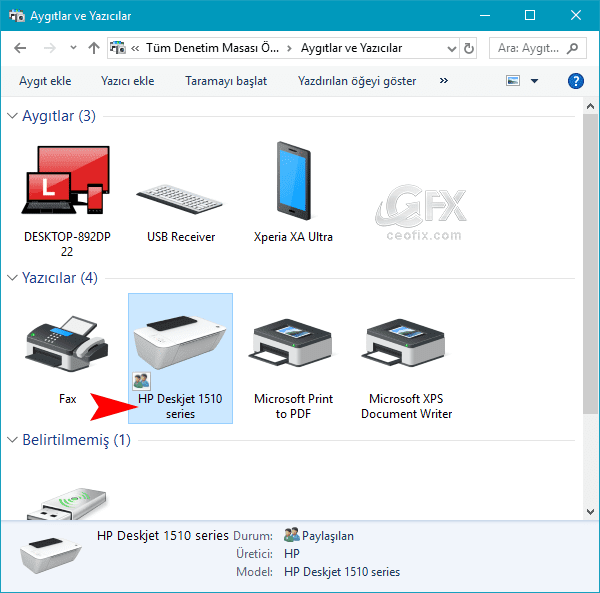Click Taramayı başlat in the toolbar
The height and width of the screenshot is (593, 600).
coord(226,81)
